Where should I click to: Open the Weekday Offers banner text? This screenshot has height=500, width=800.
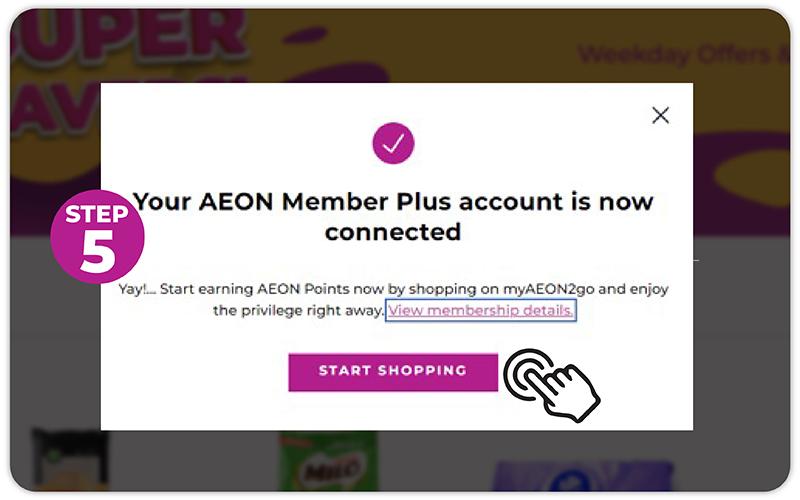pos(680,53)
